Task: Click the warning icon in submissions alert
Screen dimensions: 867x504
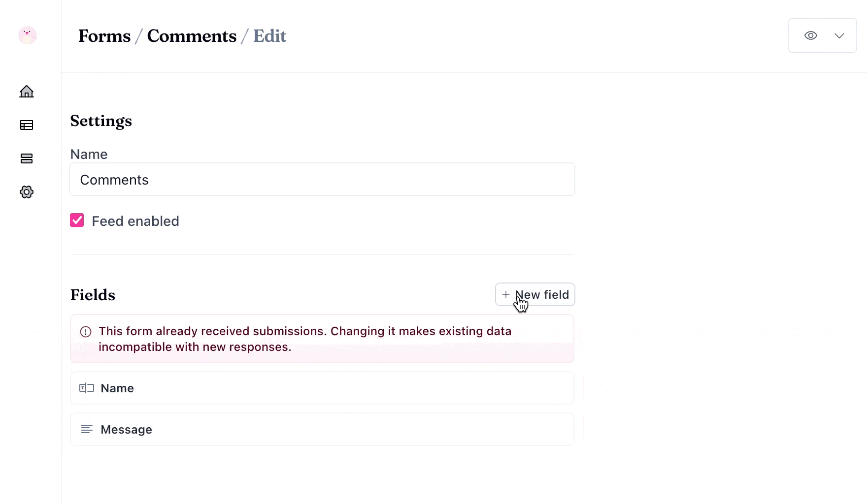Action: tap(86, 332)
